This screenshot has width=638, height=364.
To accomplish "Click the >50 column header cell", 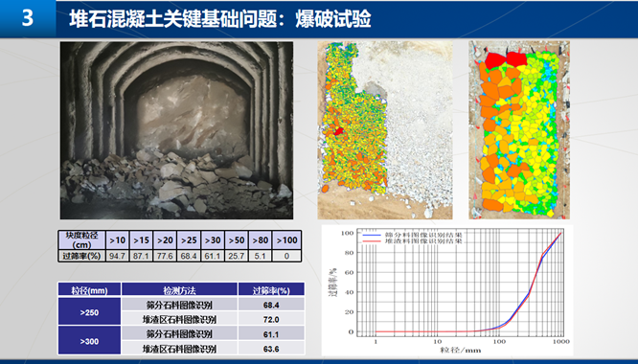I will click(x=237, y=240).
